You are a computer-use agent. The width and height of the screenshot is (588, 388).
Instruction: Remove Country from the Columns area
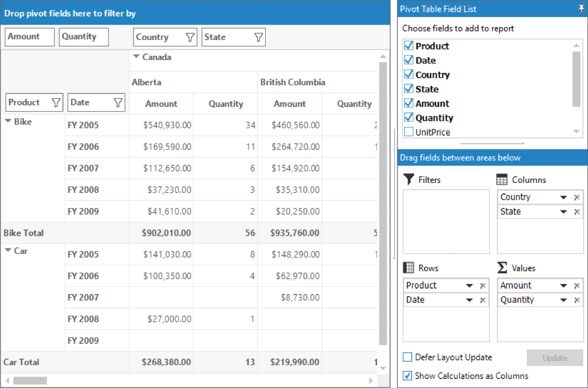(x=577, y=198)
